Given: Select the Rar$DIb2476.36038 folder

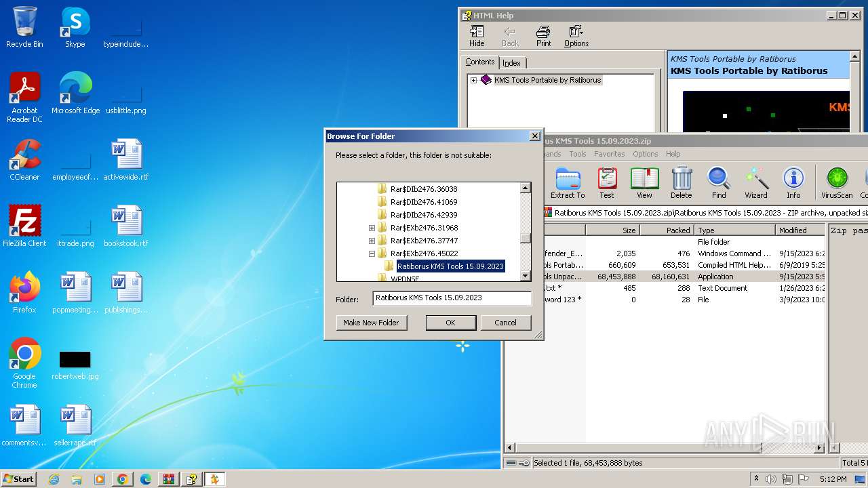Looking at the screenshot, I should [424, 189].
